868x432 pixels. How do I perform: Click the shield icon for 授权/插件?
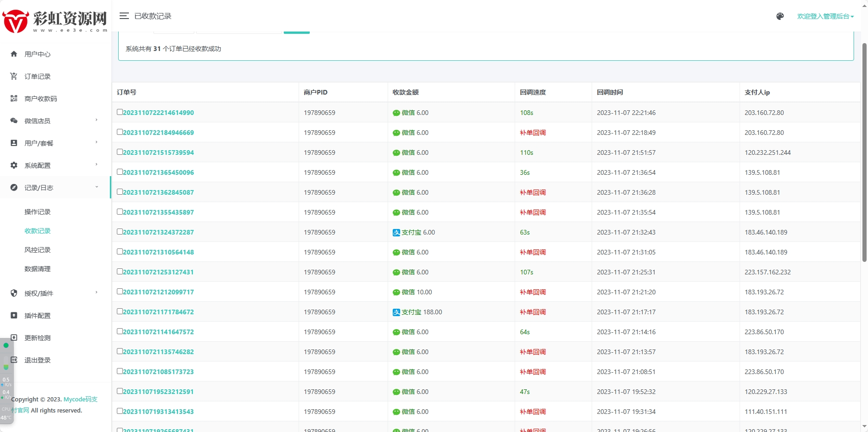[x=14, y=293]
